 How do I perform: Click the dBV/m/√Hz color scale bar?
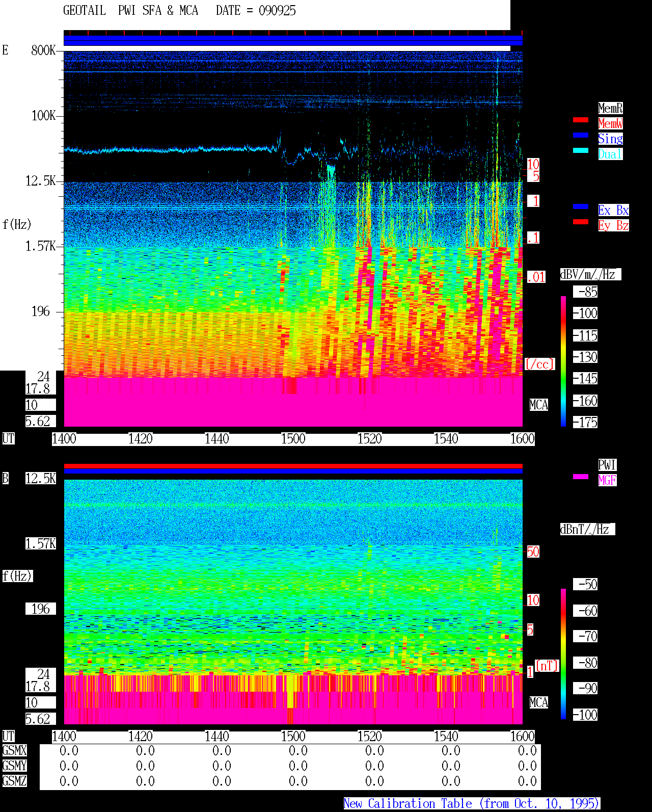coord(563,361)
